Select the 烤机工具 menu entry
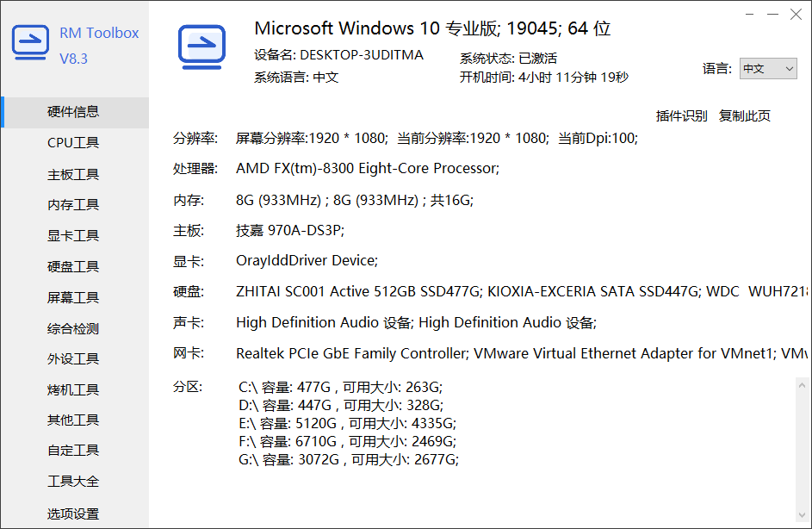812x529 pixels. point(73,389)
